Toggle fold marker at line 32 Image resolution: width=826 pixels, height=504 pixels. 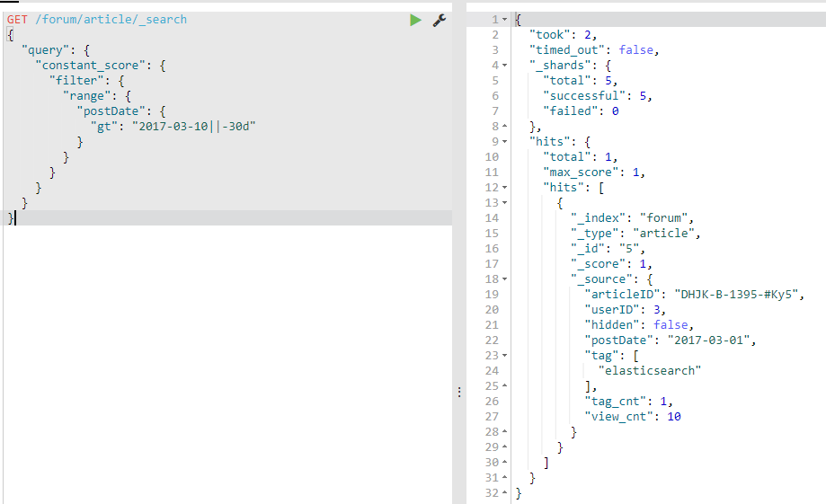[x=504, y=493]
